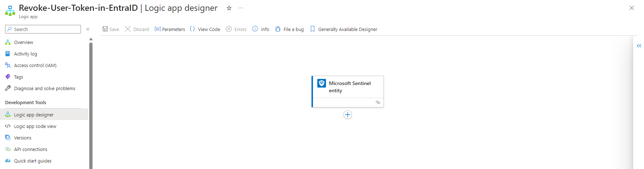Click into the sidebar Search field
644x169 pixels.
(43, 29)
